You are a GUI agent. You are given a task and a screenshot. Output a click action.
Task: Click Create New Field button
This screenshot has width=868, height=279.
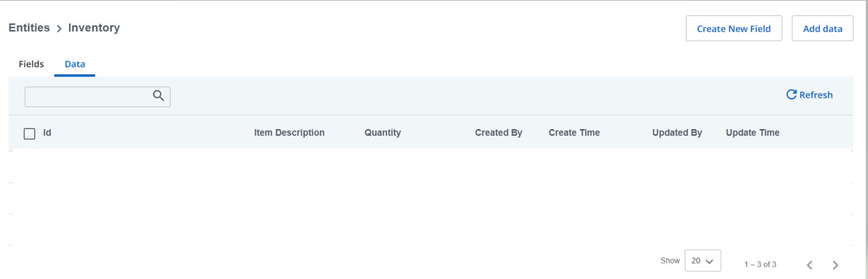pyautogui.click(x=734, y=29)
